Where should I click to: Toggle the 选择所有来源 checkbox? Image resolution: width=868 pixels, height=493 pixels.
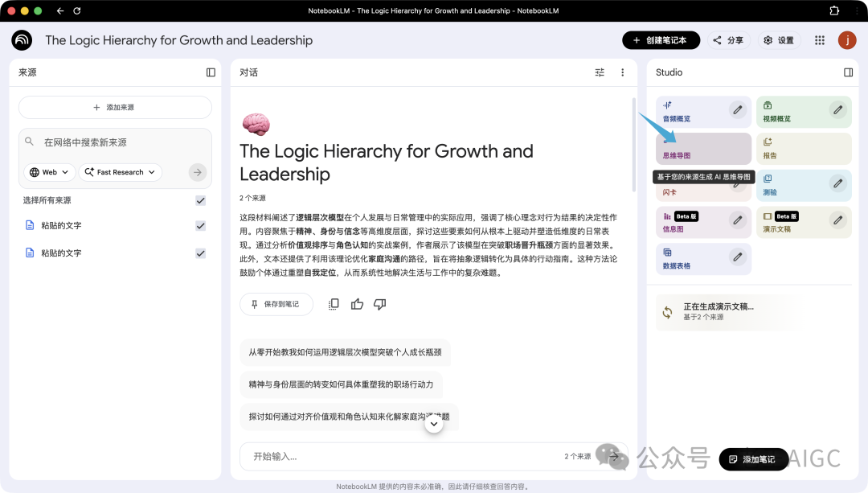point(200,200)
